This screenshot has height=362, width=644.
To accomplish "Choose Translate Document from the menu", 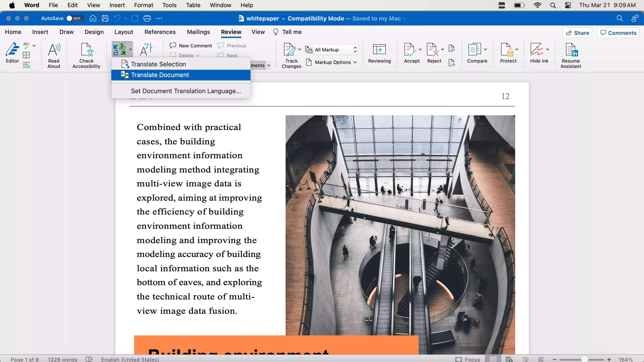I will pos(160,75).
